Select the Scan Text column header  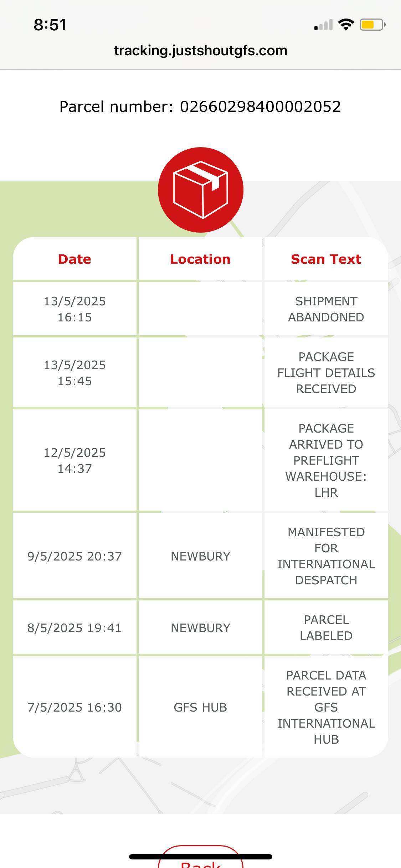[326, 259]
